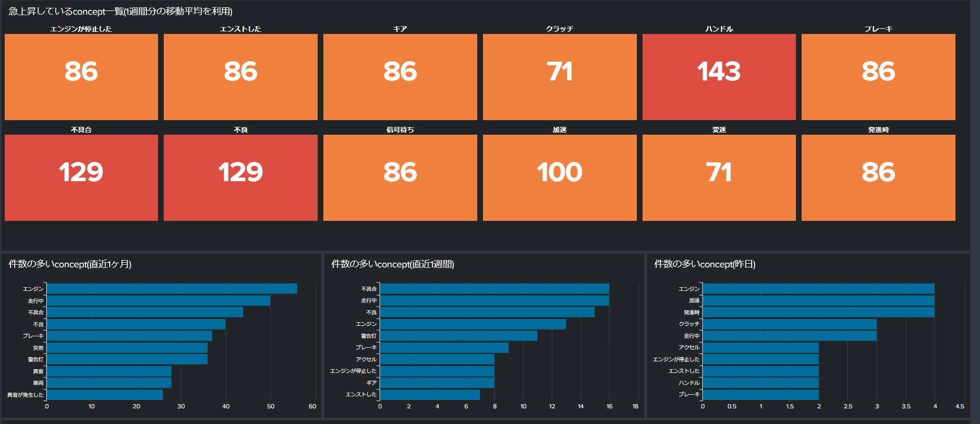The height and width of the screenshot is (424, 980).
Task: Click the ギア bar in the 直近1週間 chart
Action: pos(437,383)
